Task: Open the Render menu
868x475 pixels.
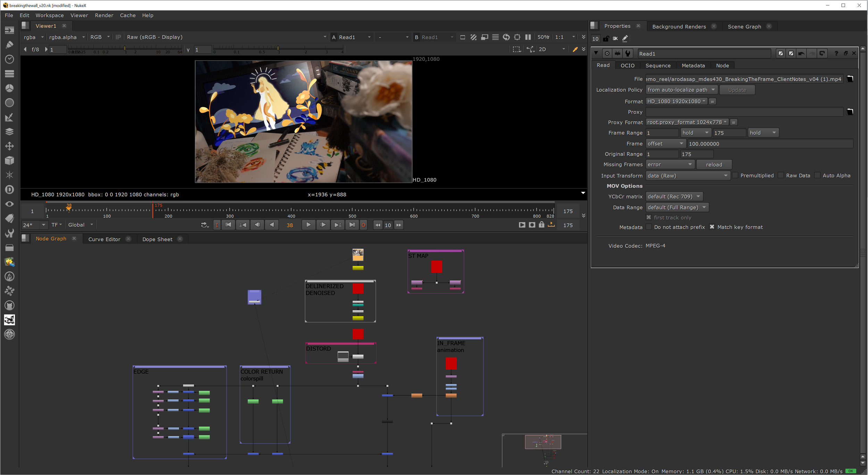Action: 104,15
